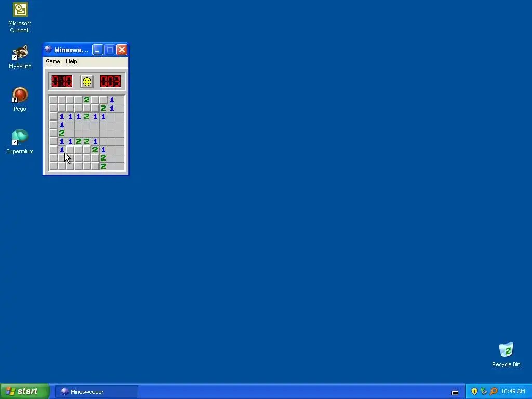Click the lone 1 in the fourth minefield row
Screen dimensions: 532x399
62,125
